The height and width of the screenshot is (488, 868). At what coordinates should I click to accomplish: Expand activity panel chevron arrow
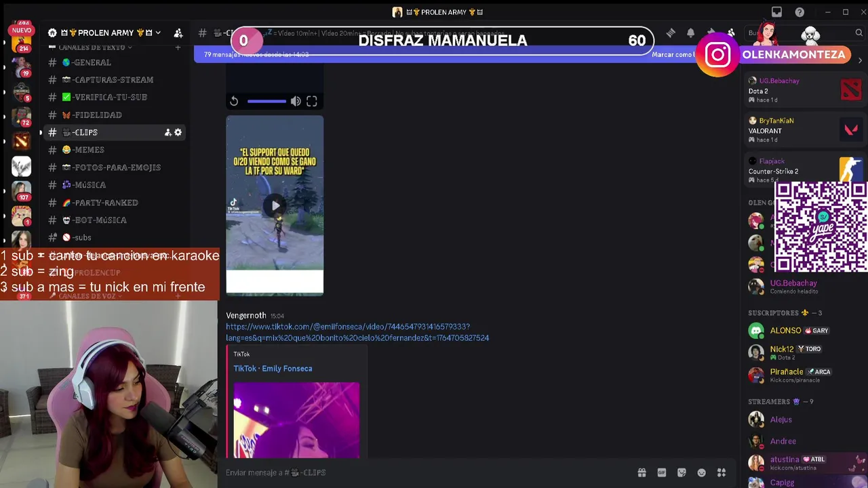860,61
